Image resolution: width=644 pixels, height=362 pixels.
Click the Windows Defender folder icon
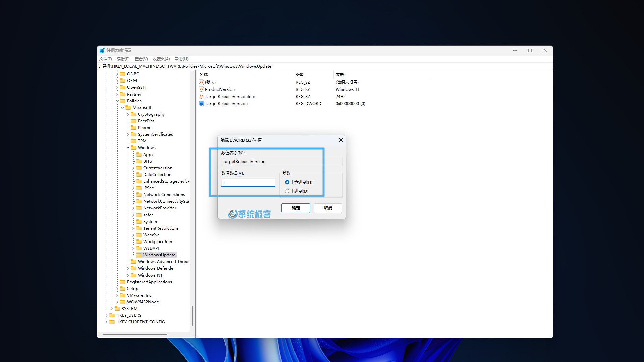pos(133,268)
